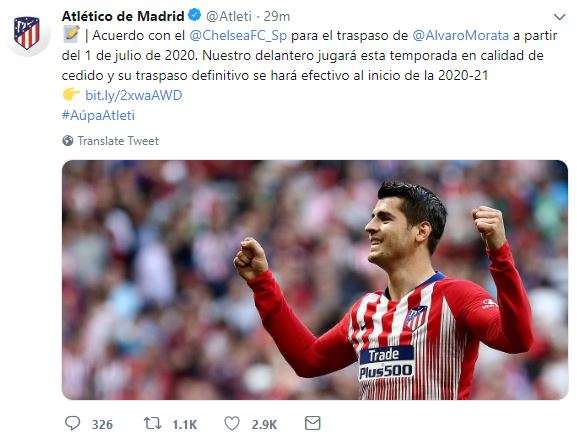Screen dimensions: 577x440
Task: Click the globe icon beside Translate Tweet
Action: point(68,141)
